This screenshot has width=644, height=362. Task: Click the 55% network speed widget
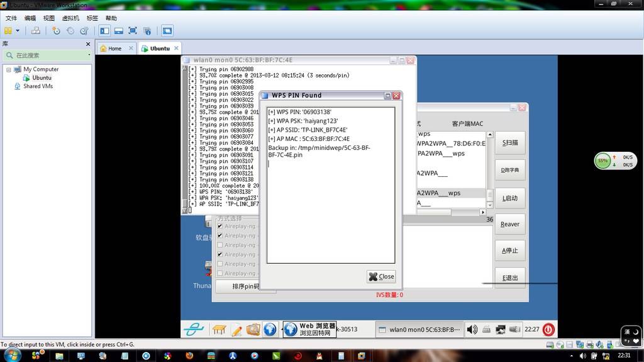click(615, 161)
